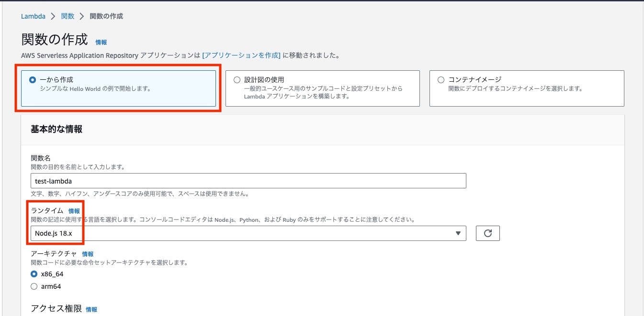This screenshot has width=644, height=316.
Task: Click the 関数にデプロイするコンテナイメージ description text
Action: point(515,88)
